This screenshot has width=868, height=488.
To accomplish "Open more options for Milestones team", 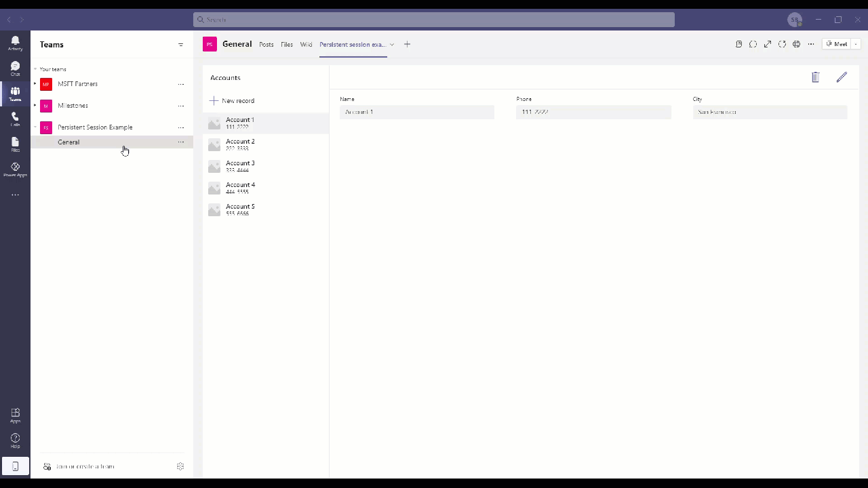I will 180,106.
